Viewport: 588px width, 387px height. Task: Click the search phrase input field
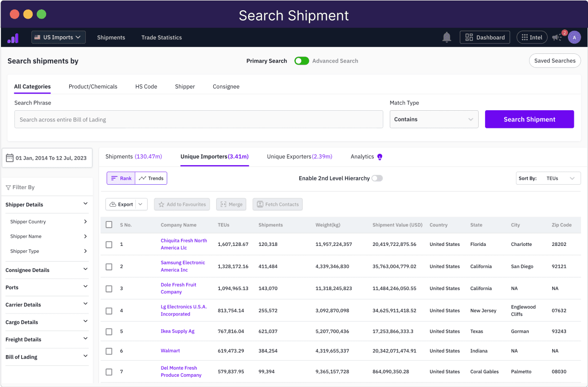[x=198, y=119]
